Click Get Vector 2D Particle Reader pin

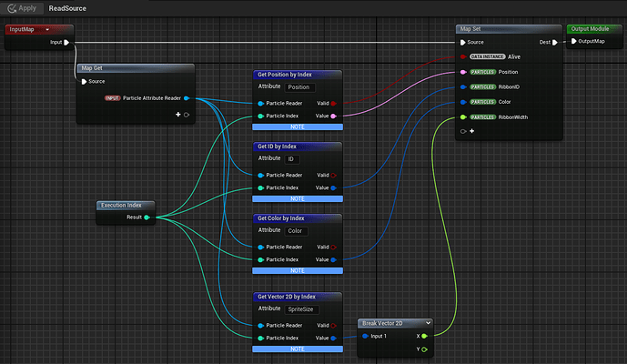pos(260,326)
